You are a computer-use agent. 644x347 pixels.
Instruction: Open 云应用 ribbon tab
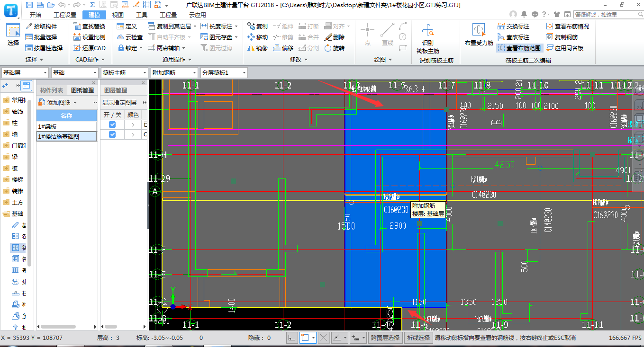click(198, 15)
